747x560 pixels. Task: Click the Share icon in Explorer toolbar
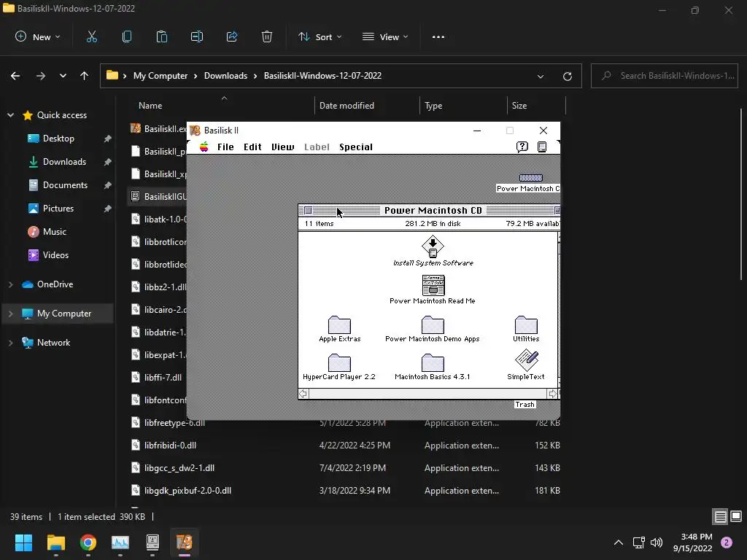click(x=232, y=36)
